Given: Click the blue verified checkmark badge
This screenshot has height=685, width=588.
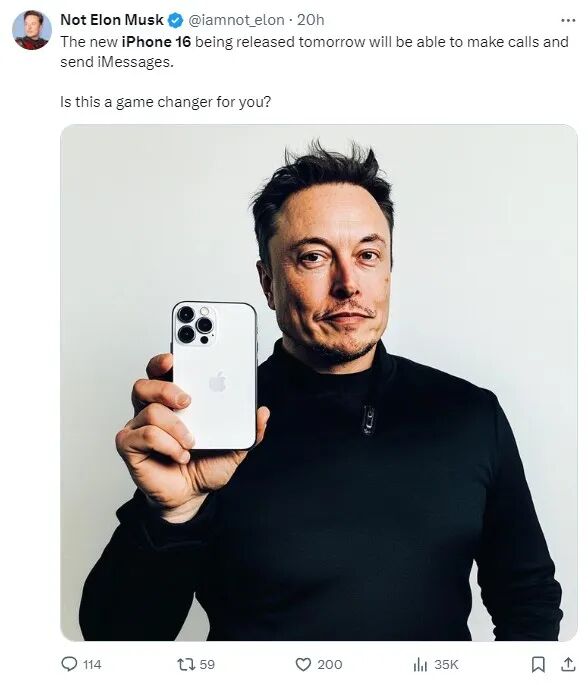Looking at the screenshot, I should (x=176, y=20).
